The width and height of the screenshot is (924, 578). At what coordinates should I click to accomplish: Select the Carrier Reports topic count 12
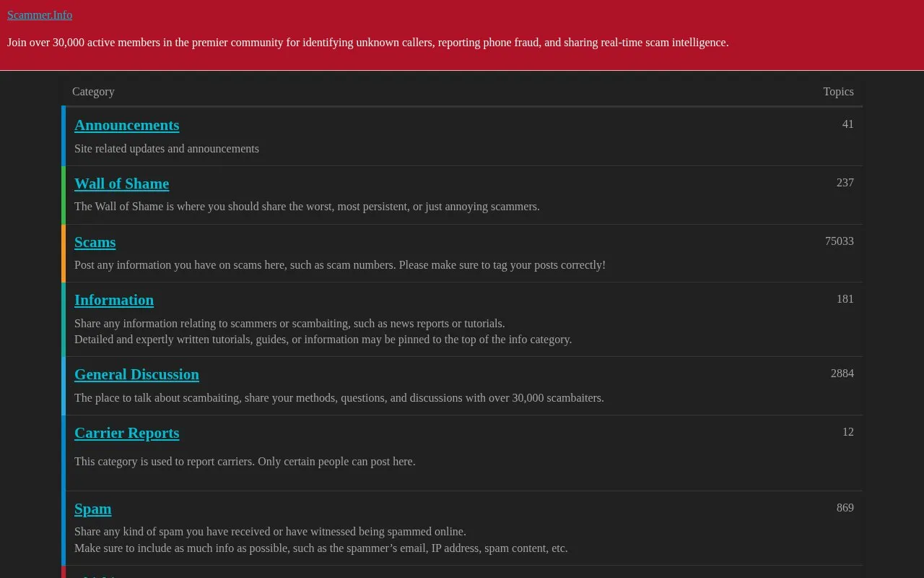click(x=847, y=432)
